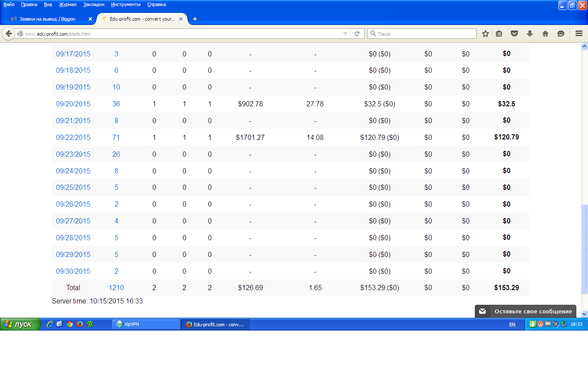Click the red flower tray icon
Image resolution: width=588 pixels, height=365 pixels.
(x=540, y=324)
